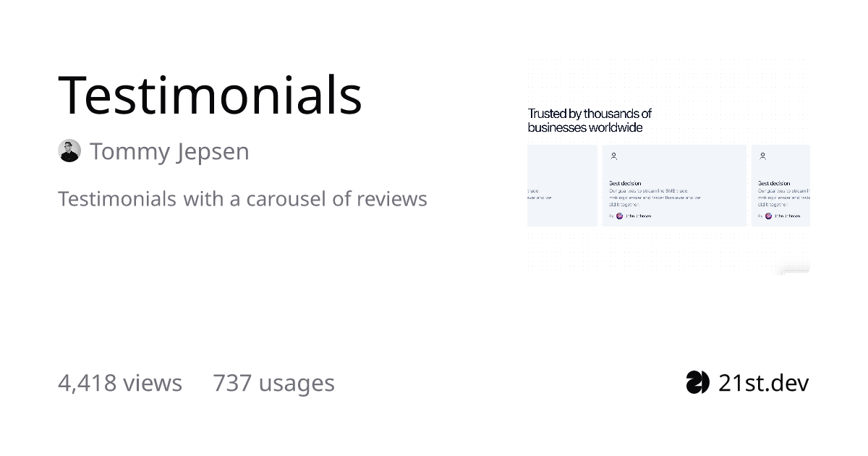Click the 21st.dev circular logo icon
This screenshot has height=456, width=868.
tap(698, 382)
